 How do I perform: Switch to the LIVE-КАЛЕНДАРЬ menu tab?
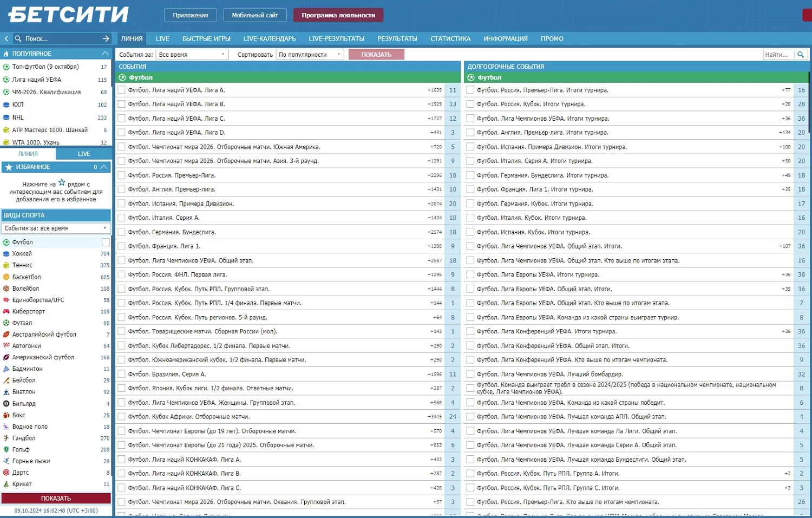point(270,39)
